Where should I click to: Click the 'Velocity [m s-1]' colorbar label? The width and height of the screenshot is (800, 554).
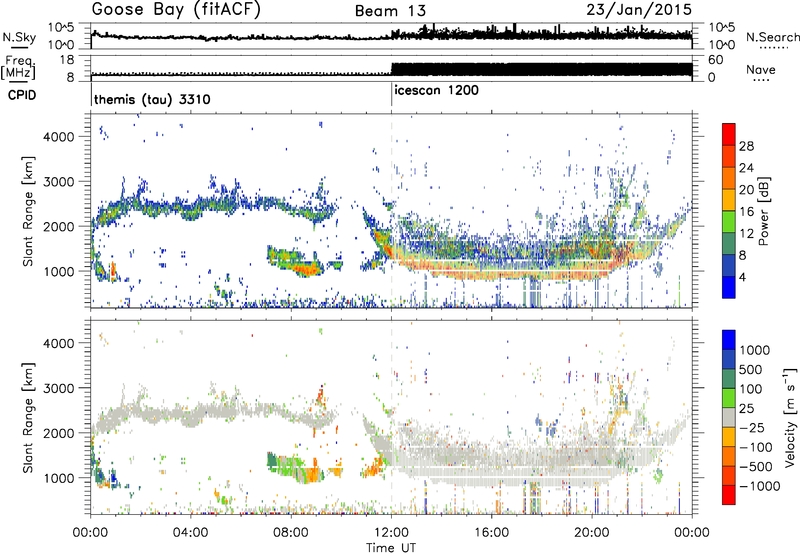[790, 417]
